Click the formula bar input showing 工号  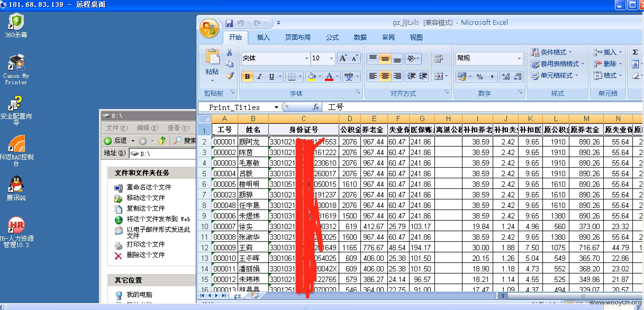click(x=482, y=107)
